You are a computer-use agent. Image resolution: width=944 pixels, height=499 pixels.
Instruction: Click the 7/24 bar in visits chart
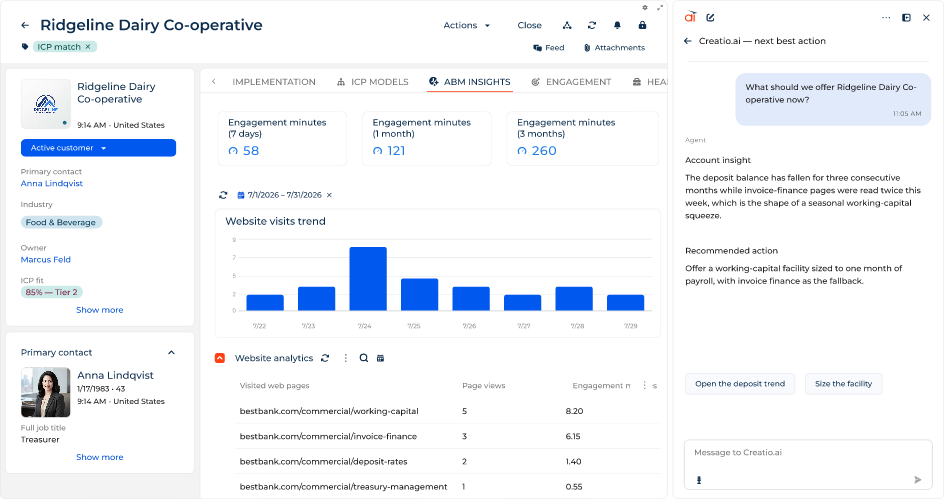[368, 279]
